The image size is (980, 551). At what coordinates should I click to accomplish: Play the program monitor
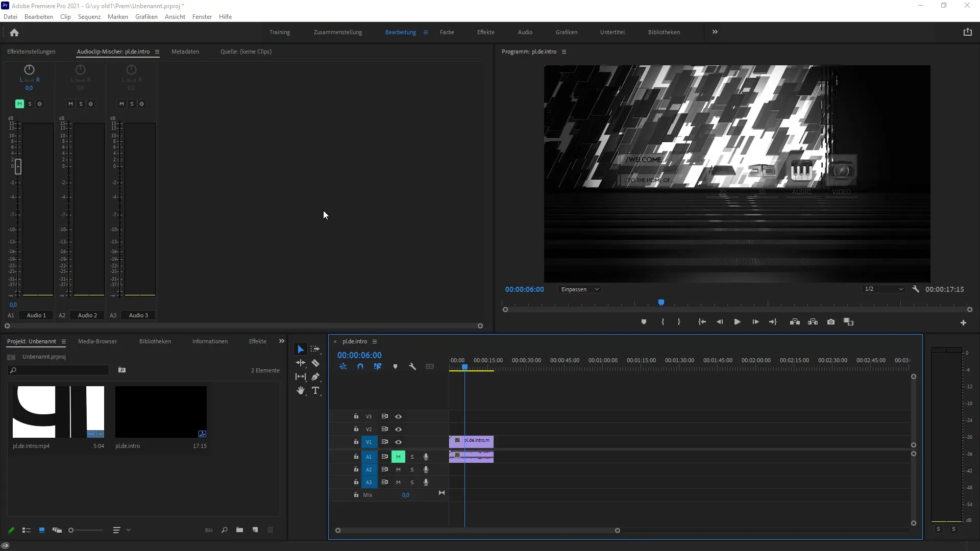pos(738,322)
